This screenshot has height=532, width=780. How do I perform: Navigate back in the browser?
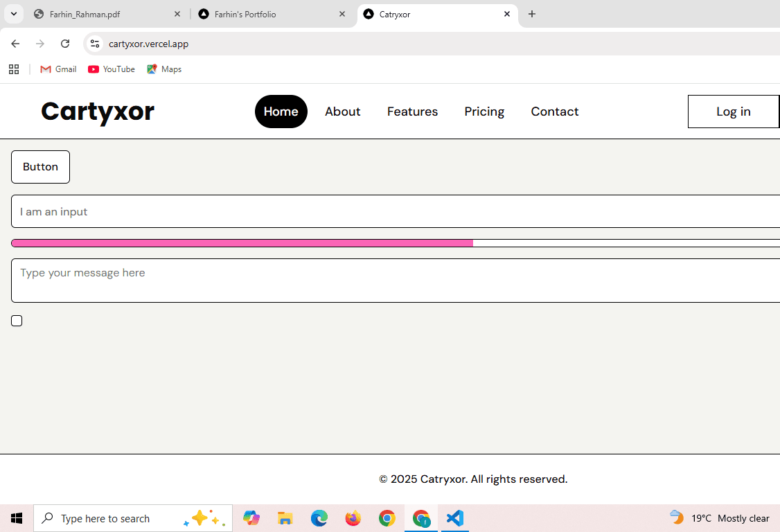[x=15, y=43]
